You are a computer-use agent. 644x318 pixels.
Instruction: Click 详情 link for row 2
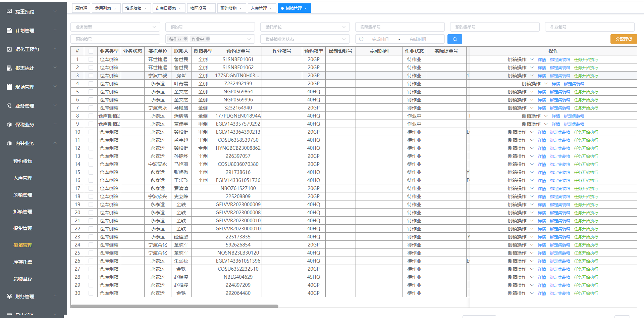click(542, 68)
